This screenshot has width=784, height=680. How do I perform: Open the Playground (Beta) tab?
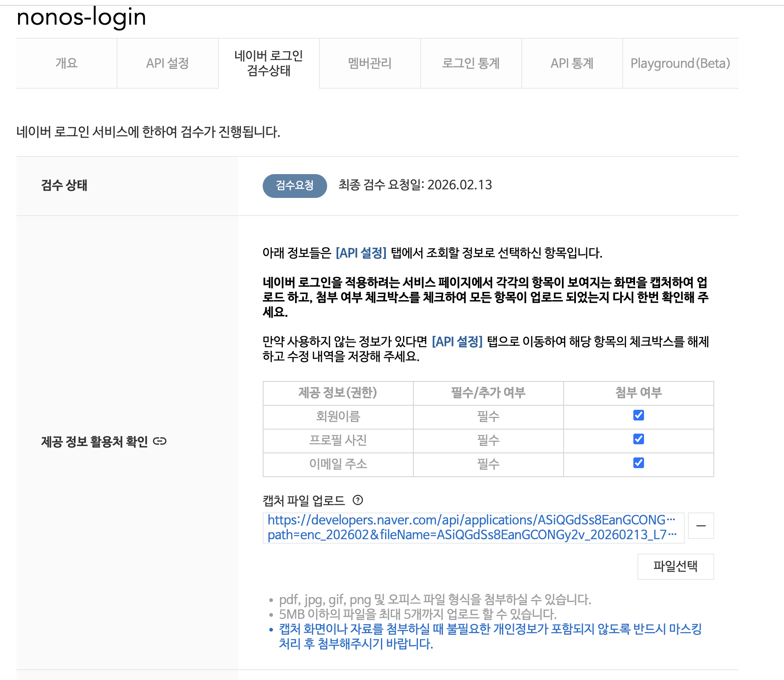coord(681,63)
